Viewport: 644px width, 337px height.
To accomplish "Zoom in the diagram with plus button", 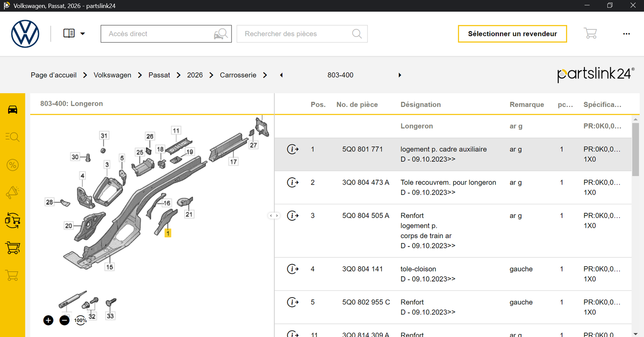I will pyautogui.click(x=48, y=320).
